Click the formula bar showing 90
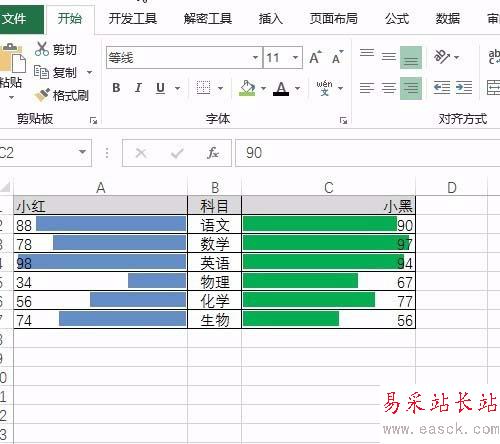Screen dimensions: 500x444 tap(367, 153)
